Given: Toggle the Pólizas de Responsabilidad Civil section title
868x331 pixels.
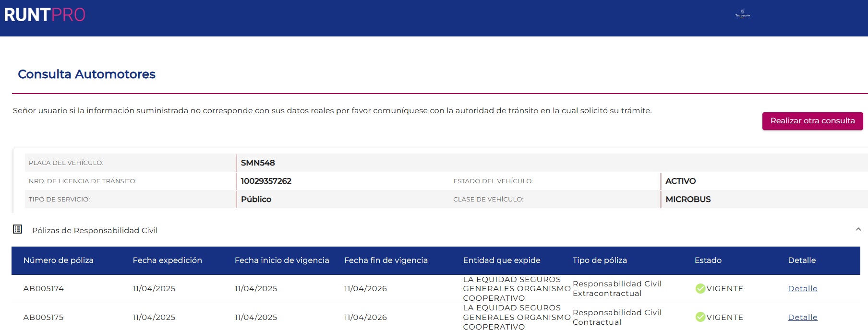Looking at the screenshot, I should tap(95, 230).
